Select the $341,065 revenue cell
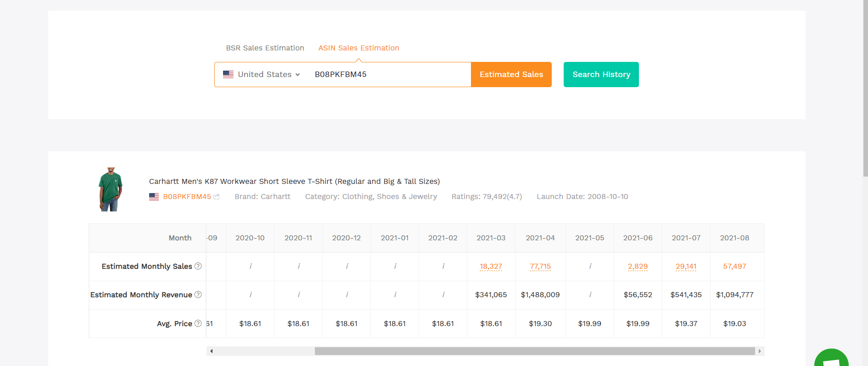The image size is (868, 366). (491, 294)
